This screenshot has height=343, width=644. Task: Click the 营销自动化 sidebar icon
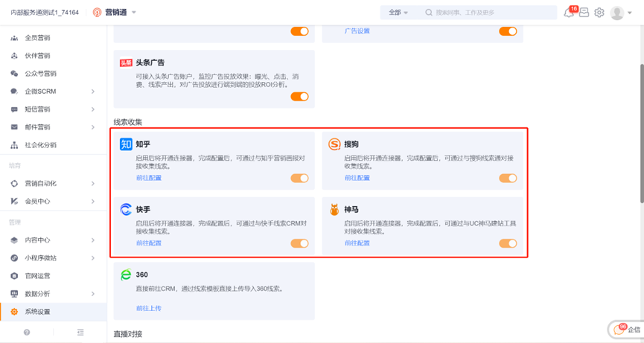14,183
